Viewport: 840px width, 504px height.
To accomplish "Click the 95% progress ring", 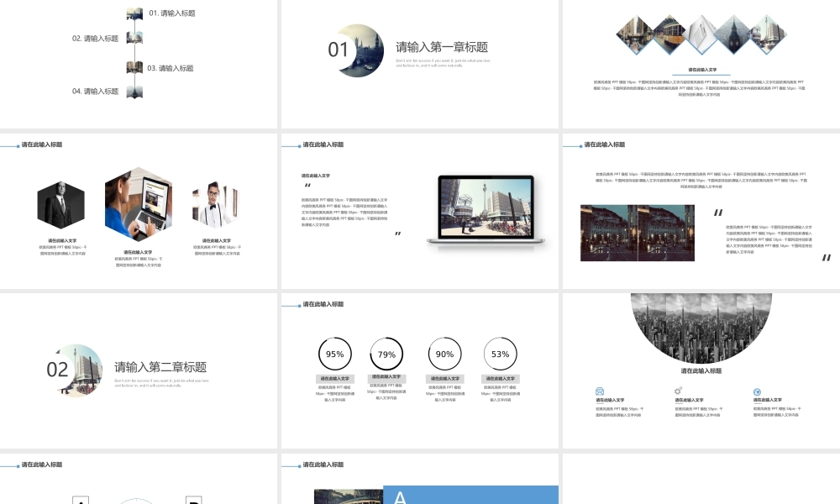I will (335, 354).
